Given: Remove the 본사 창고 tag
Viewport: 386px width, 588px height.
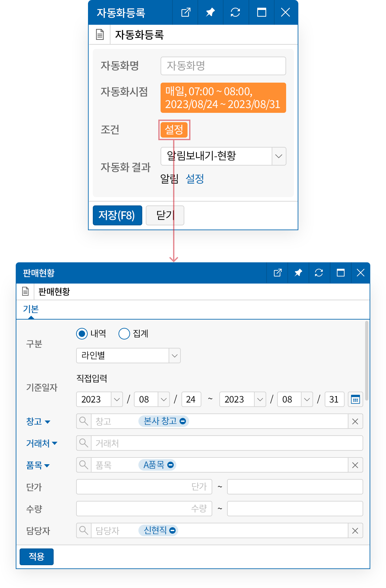Looking at the screenshot, I should point(183,421).
